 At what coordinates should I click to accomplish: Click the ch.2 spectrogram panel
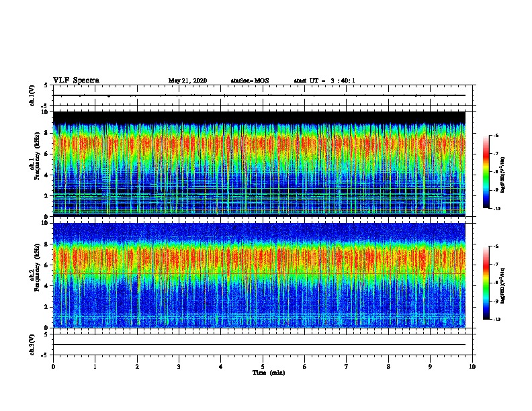point(259,275)
